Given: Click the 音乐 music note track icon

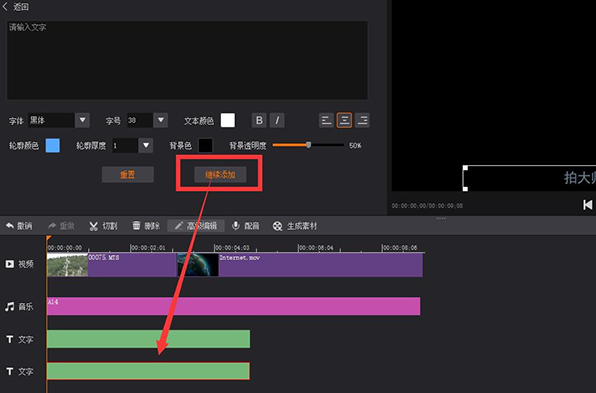Looking at the screenshot, I should (10, 306).
